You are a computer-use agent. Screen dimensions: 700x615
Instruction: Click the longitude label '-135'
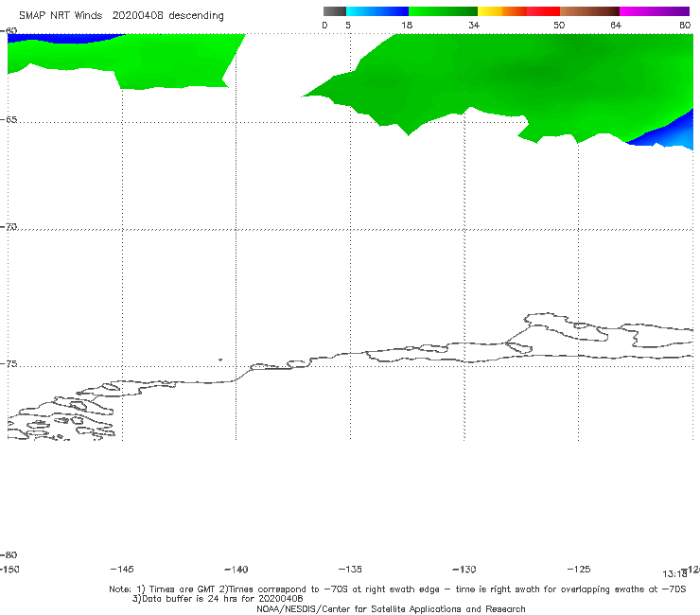pos(350,569)
